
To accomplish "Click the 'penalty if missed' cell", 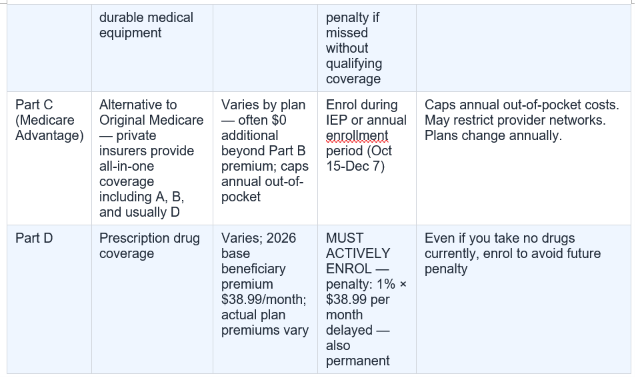I will point(367,48).
